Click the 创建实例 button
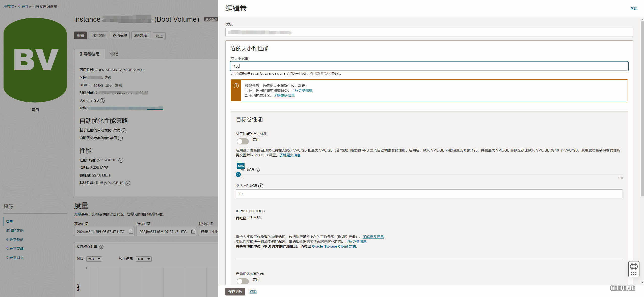This screenshot has width=644, height=297. point(98,35)
